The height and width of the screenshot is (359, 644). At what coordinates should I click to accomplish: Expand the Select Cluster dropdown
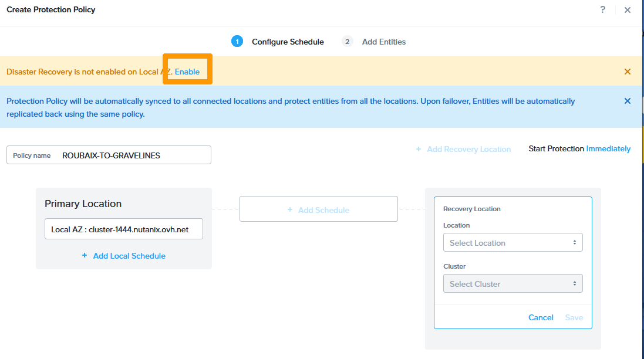[x=512, y=284]
